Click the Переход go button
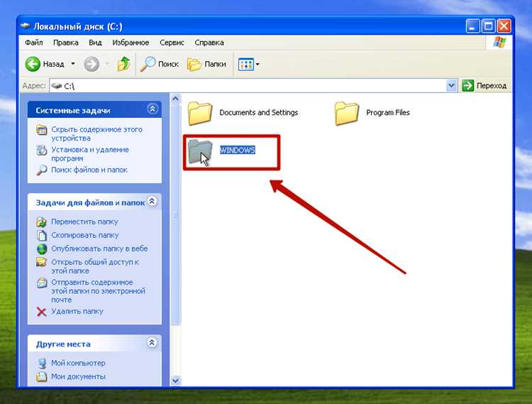Screen dimensions: 532x404 point(484,85)
